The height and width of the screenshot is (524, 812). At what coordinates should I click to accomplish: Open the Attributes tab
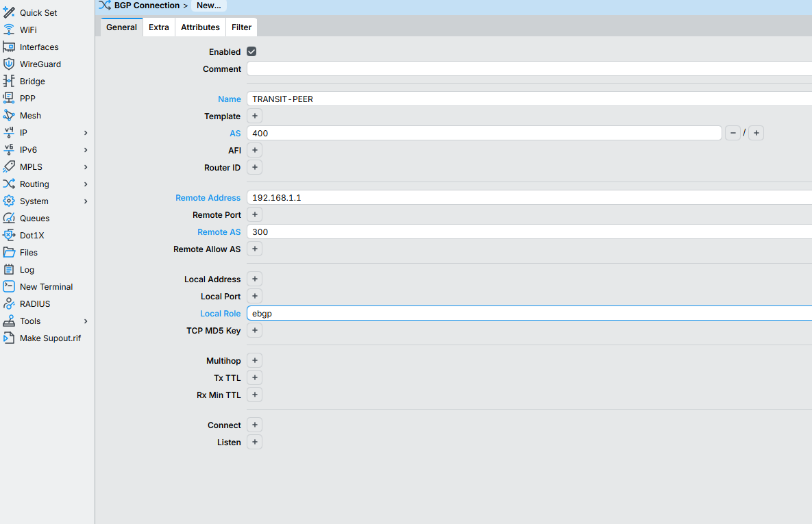[x=200, y=27]
